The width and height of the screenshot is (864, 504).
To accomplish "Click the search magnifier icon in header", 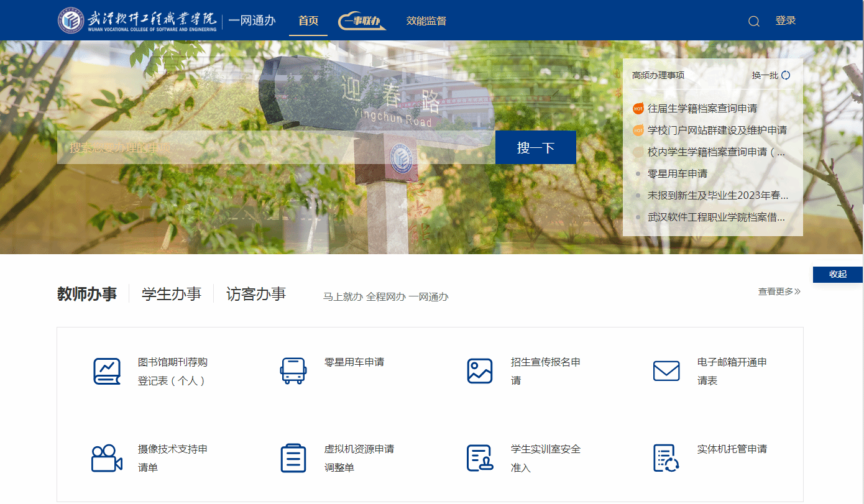I will click(x=753, y=21).
